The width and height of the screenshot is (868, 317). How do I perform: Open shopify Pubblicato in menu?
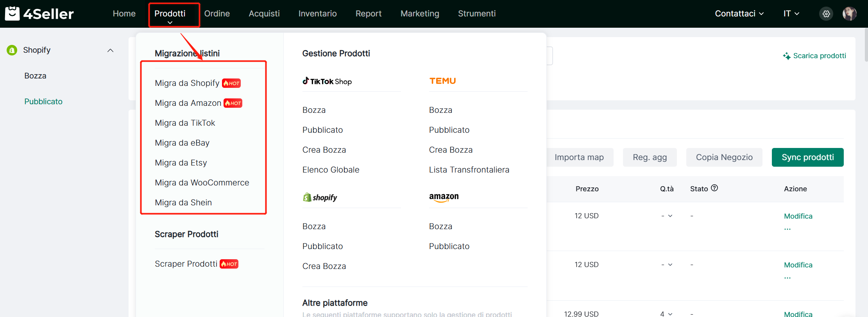[x=322, y=246]
